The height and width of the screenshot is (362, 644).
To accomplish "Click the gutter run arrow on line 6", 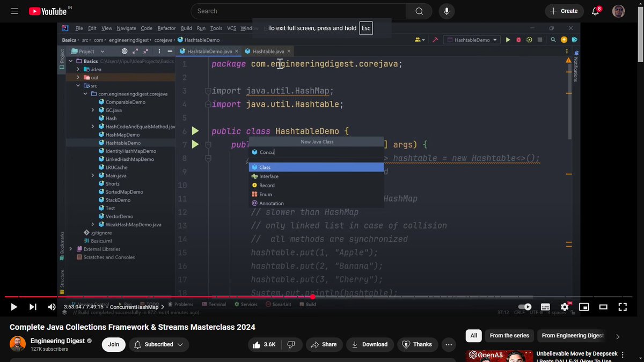I will tap(195, 131).
